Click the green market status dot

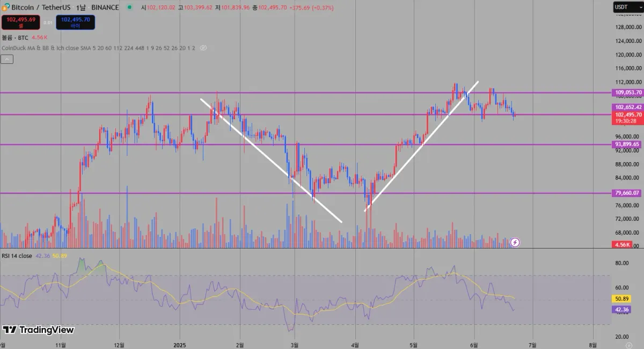[129, 8]
